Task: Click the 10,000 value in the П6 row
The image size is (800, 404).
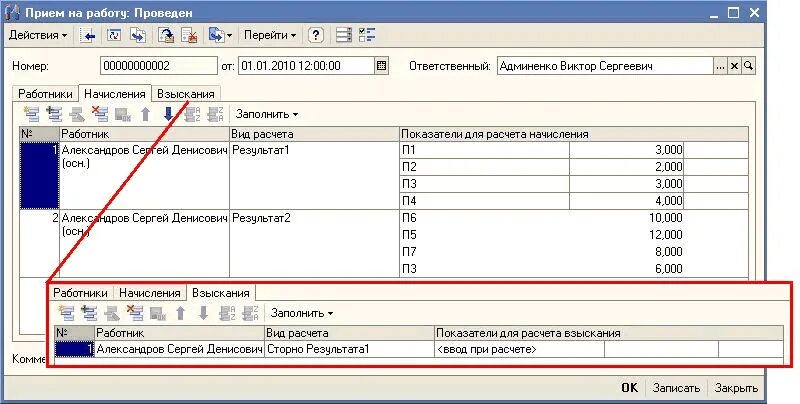Action: click(x=627, y=218)
